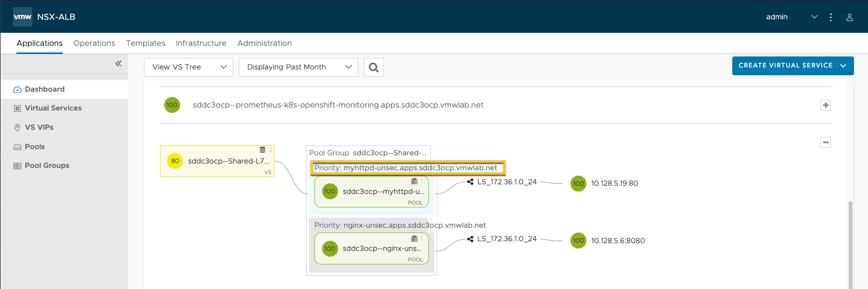The image size is (868, 289).
Task: Click health score 100 of prometheus service
Action: pos(172,105)
